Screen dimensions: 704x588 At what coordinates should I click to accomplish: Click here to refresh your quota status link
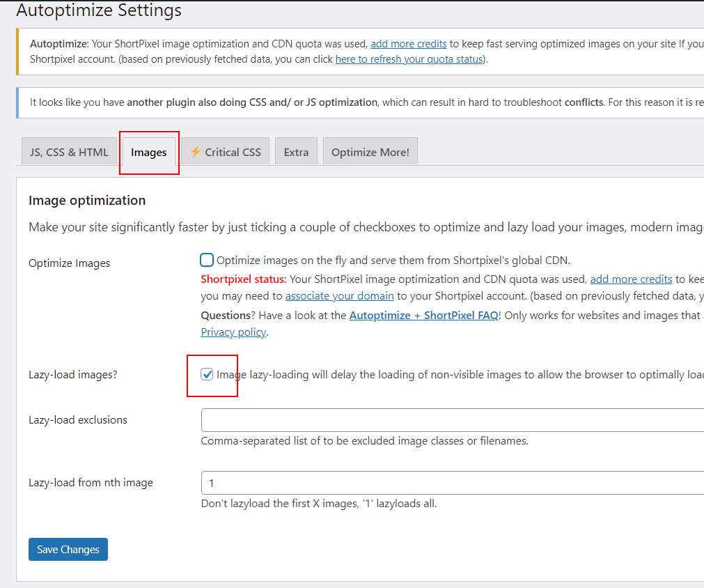(409, 59)
